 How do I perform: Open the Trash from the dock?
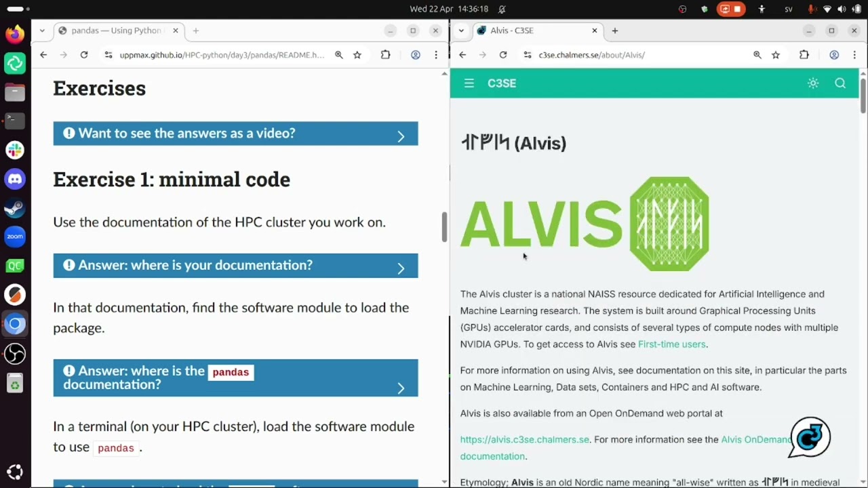click(15, 384)
